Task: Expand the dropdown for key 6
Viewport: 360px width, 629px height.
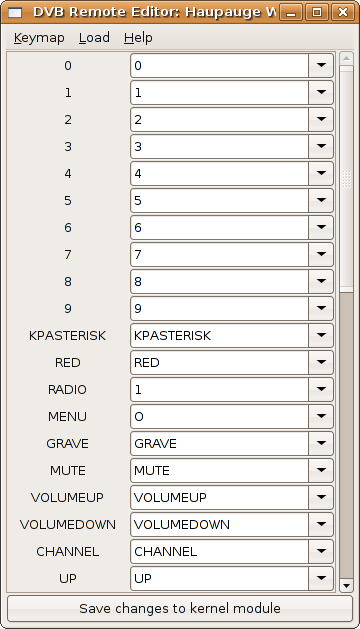Action: pos(321,227)
